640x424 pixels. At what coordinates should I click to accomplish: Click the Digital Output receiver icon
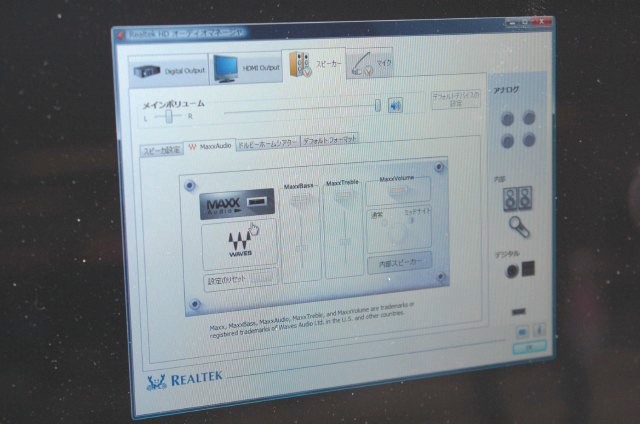click(x=146, y=72)
